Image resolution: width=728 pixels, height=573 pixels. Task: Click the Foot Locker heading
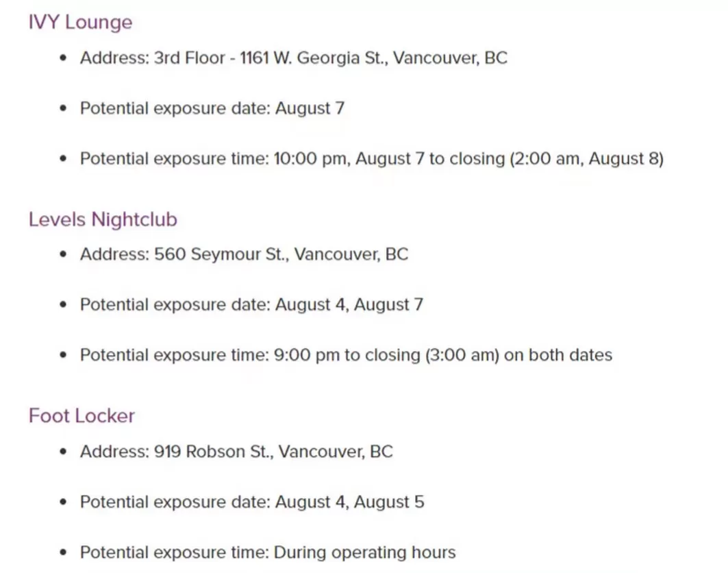[81, 416]
